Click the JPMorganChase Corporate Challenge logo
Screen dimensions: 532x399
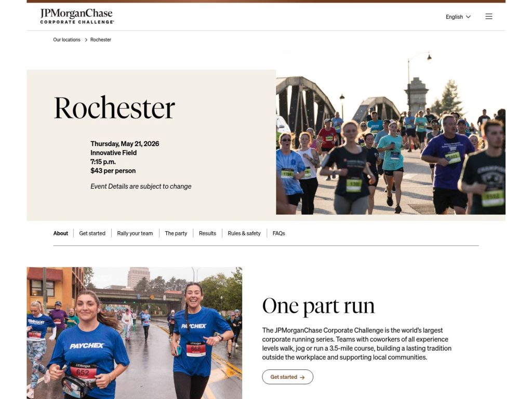point(76,16)
